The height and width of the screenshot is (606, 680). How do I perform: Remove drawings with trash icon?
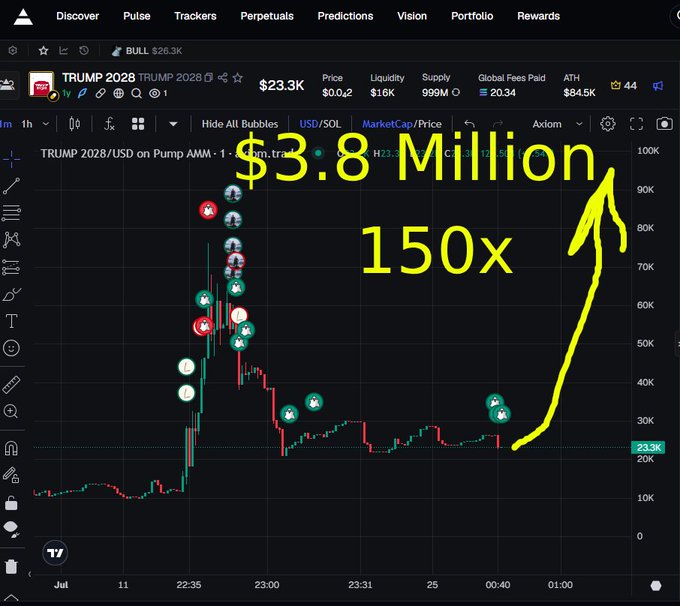click(11, 566)
